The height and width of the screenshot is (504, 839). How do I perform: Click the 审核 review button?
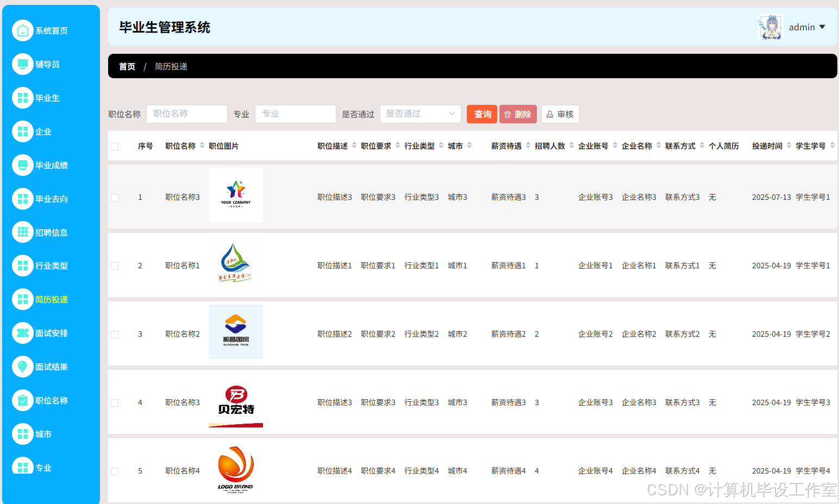click(560, 114)
